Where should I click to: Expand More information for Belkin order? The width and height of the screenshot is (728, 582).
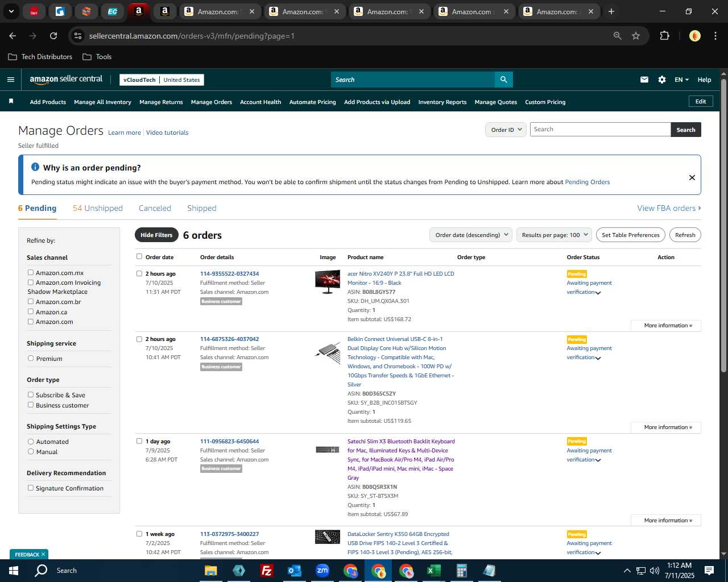[x=666, y=427]
